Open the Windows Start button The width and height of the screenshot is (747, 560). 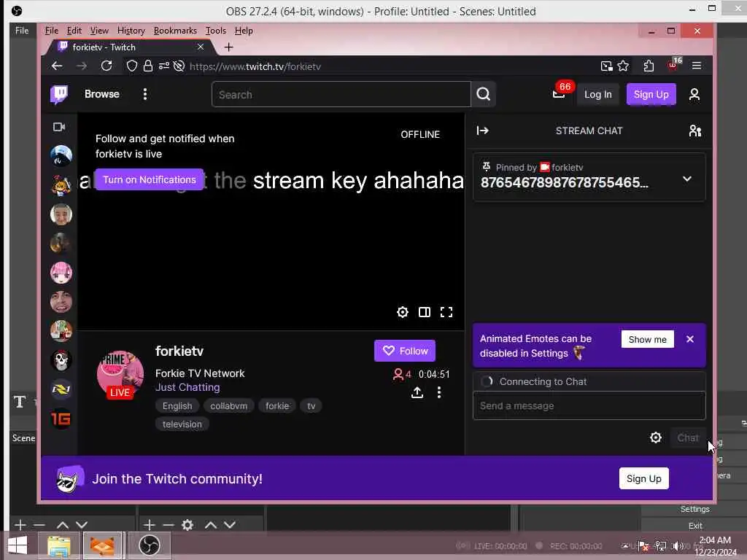click(x=18, y=545)
